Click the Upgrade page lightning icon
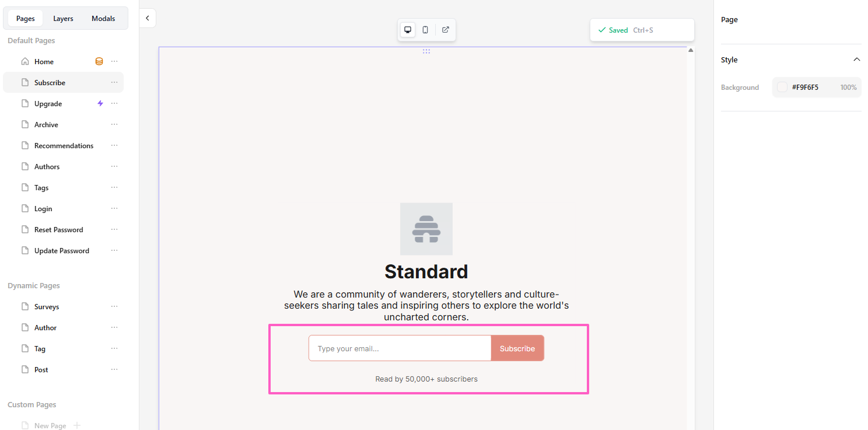Screen dimensions: 868x430 (x=100, y=103)
